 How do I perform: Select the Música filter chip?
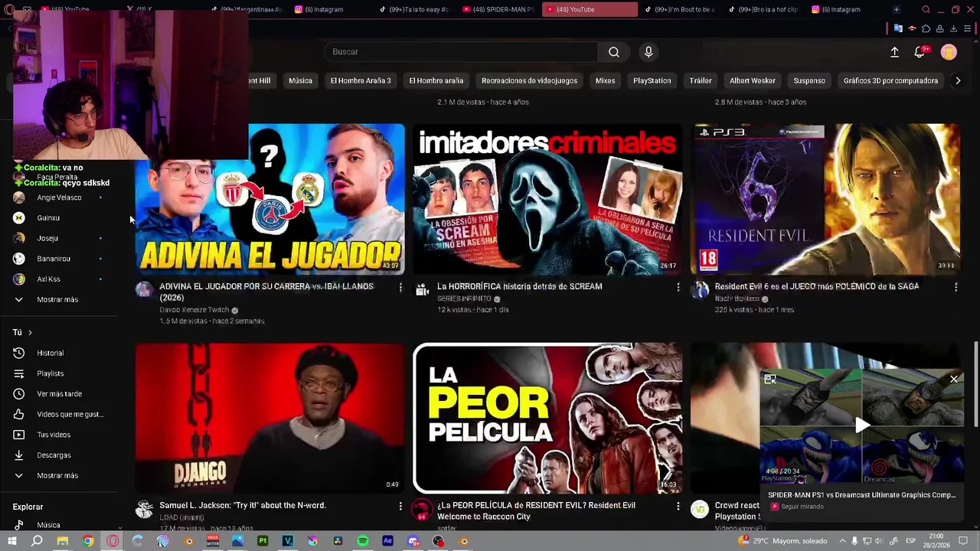300,80
